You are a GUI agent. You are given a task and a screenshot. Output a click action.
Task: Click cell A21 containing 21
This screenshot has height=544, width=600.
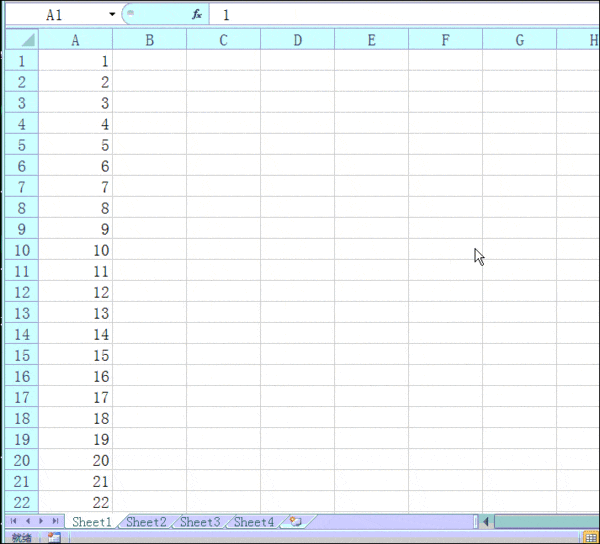(75, 481)
